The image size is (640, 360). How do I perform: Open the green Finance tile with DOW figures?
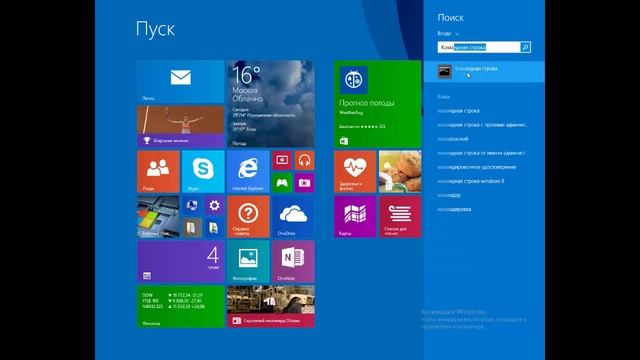pyautogui.click(x=181, y=306)
